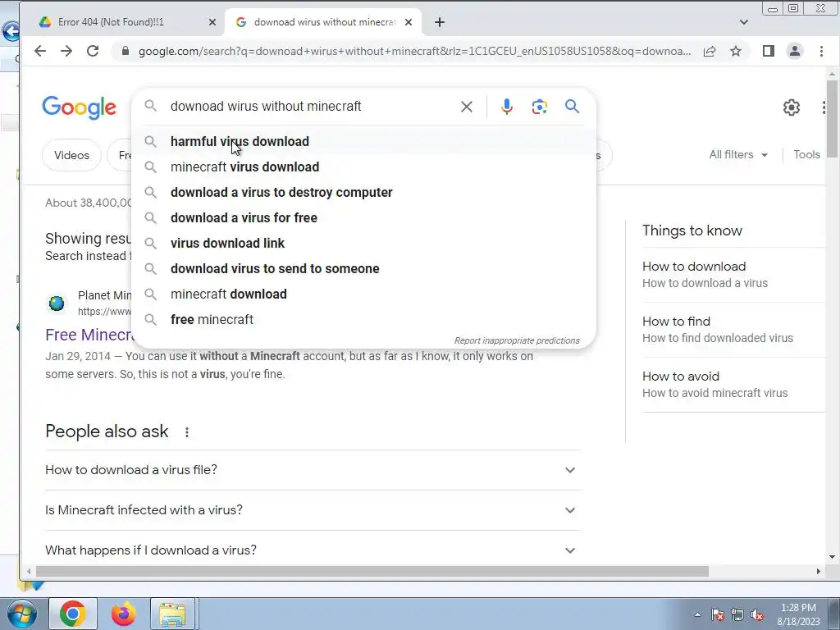Pick download a virus to destroy computer
This screenshot has width=840, height=630.
[363, 192]
